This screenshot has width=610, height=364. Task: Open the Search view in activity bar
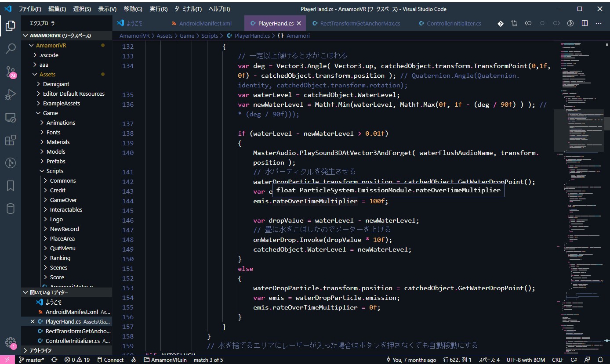point(11,48)
